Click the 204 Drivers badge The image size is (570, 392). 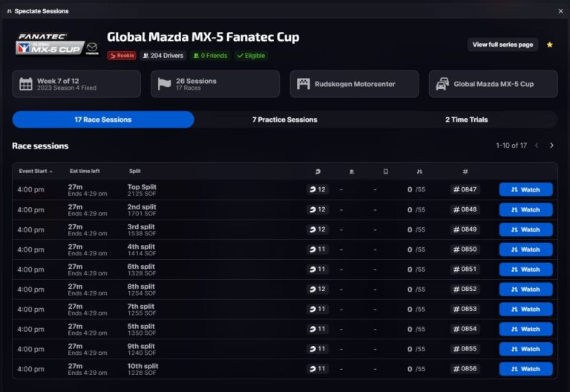[x=163, y=56]
